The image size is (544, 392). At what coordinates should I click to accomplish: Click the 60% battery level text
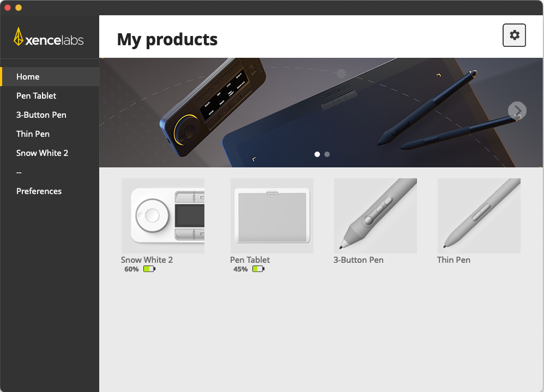(131, 269)
